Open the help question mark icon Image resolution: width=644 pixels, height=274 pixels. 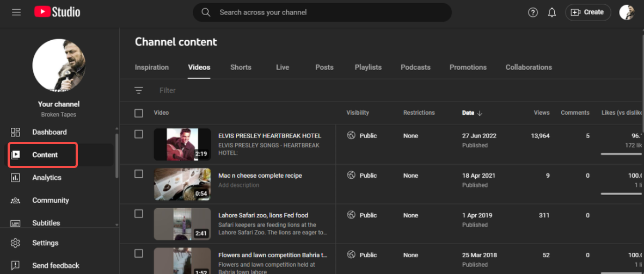(x=533, y=13)
